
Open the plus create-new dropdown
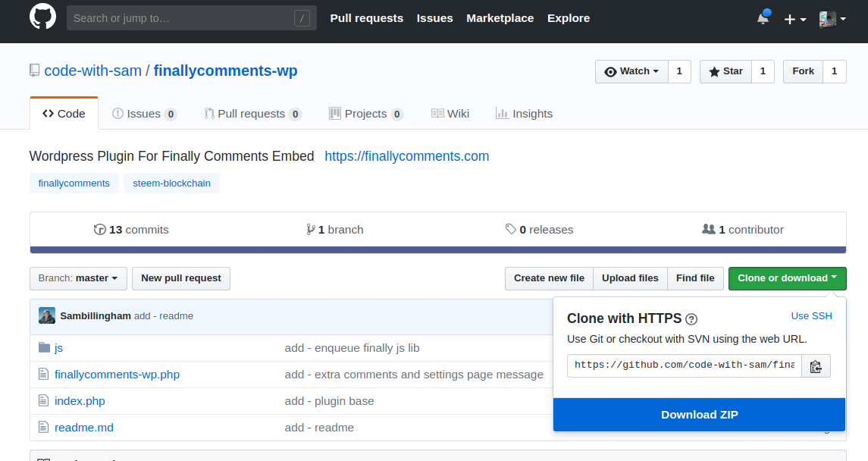click(x=794, y=19)
